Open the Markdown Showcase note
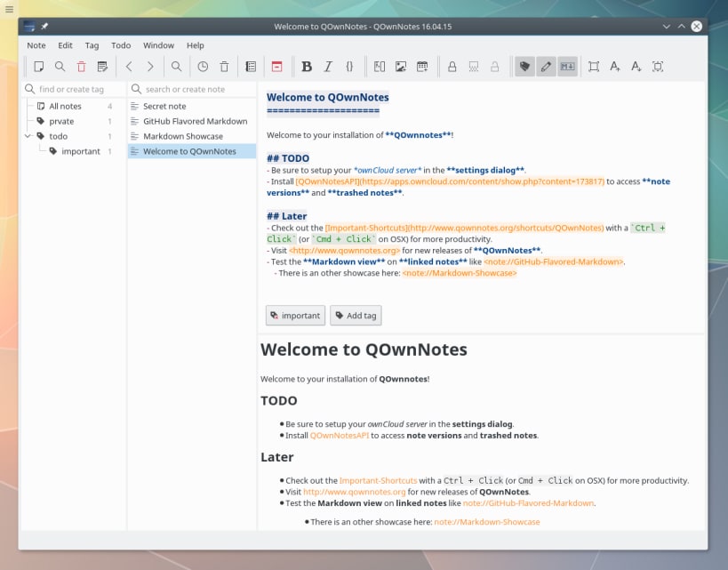 [192, 136]
